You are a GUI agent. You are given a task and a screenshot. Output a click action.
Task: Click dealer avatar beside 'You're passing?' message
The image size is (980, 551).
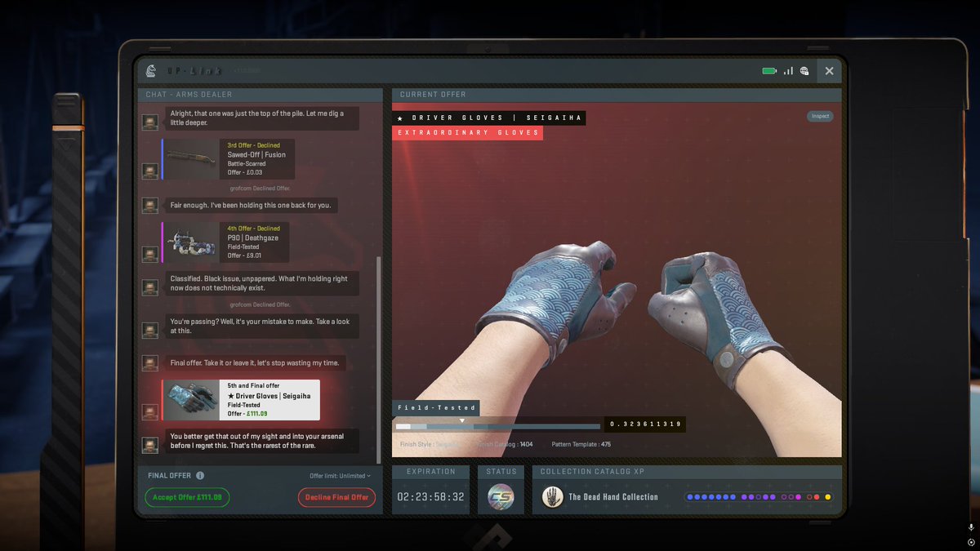click(x=150, y=331)
